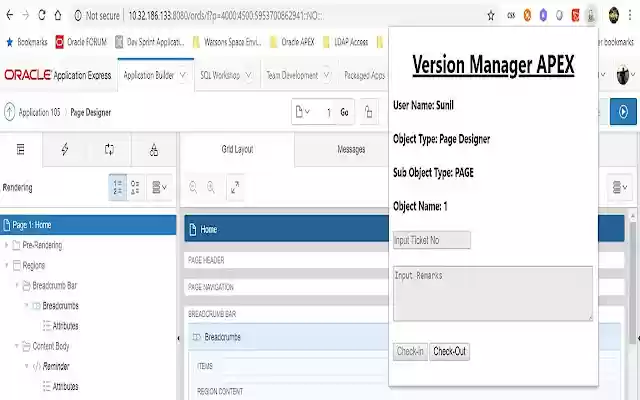Click the page number field
The width and height of the screenshot is (640, 400).
click(324, 112)
